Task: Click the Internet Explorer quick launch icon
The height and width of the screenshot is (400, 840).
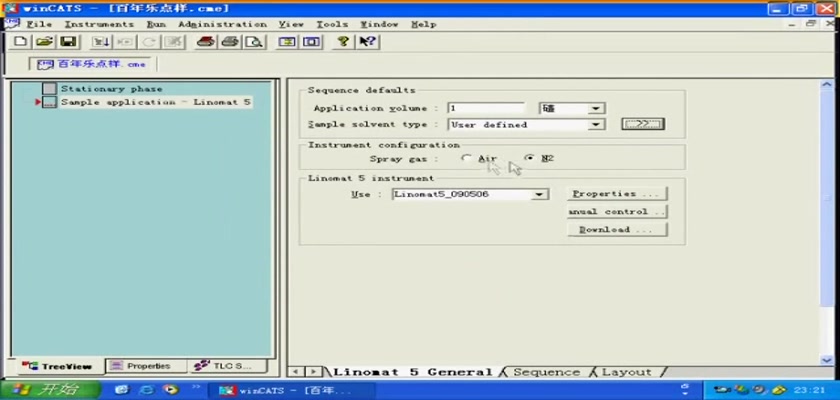Action: pyautogui.click(x=148, y=389)
